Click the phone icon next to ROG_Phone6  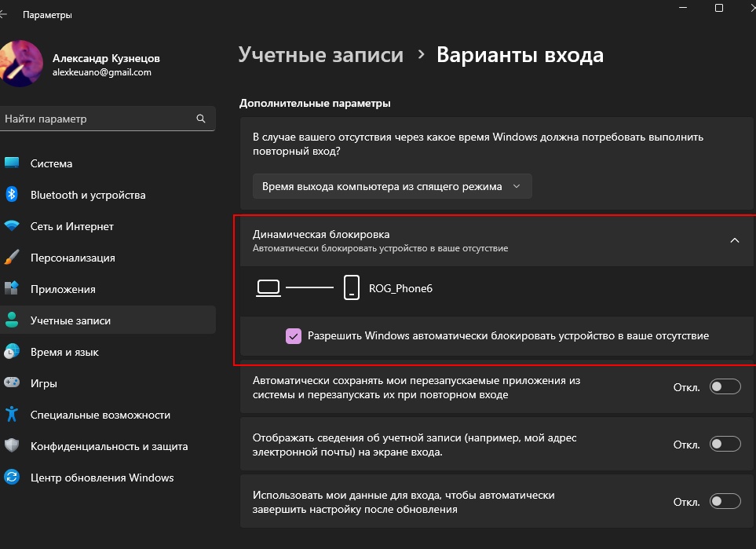(x=352, y=288)
